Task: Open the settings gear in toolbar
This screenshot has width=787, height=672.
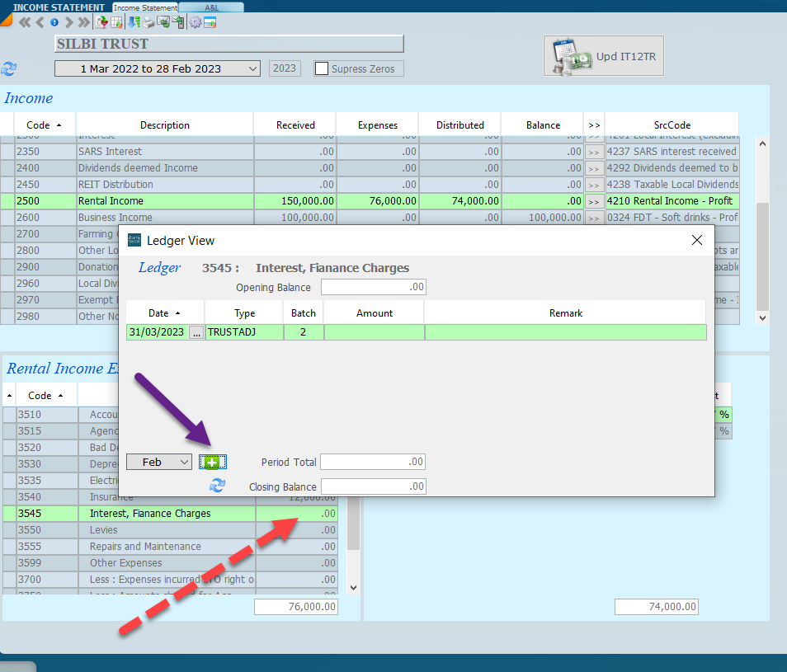Action: pos(195,22)
